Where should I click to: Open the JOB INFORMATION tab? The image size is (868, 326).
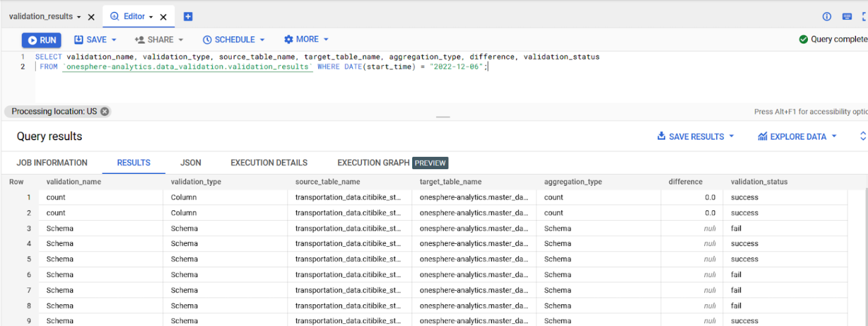52,163
